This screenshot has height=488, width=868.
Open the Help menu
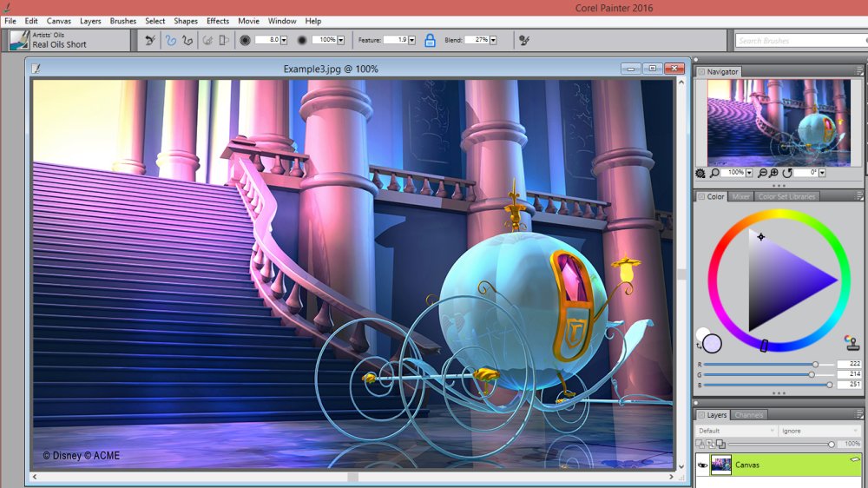pos(312,21)
